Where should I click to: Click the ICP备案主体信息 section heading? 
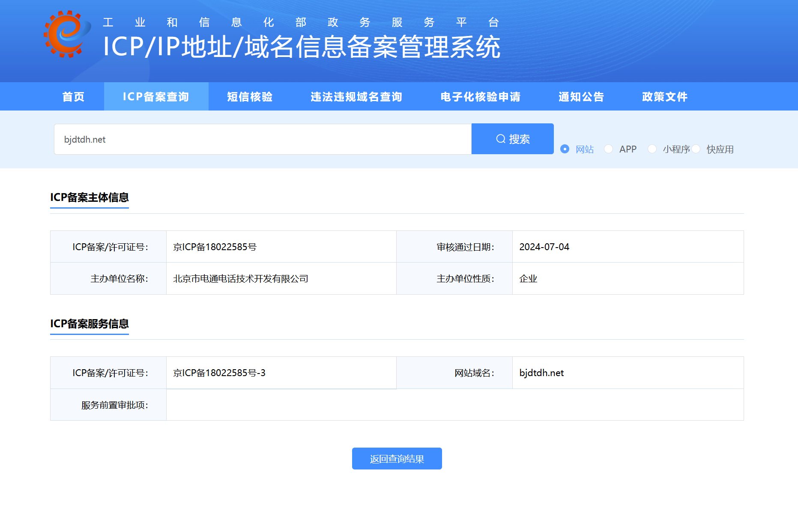click(90, 197)
